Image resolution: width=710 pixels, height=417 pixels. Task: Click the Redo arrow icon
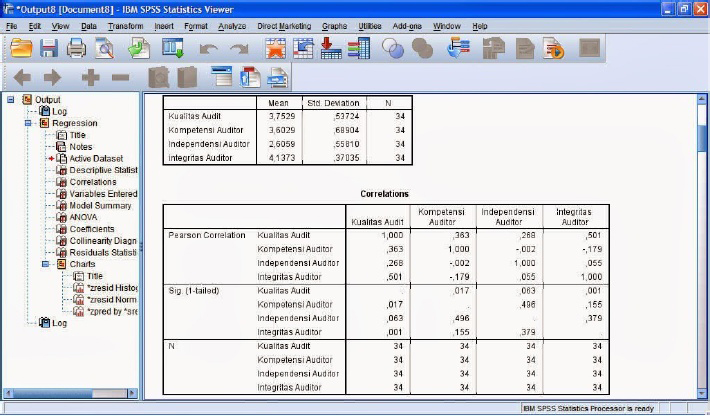coord(238,47)
